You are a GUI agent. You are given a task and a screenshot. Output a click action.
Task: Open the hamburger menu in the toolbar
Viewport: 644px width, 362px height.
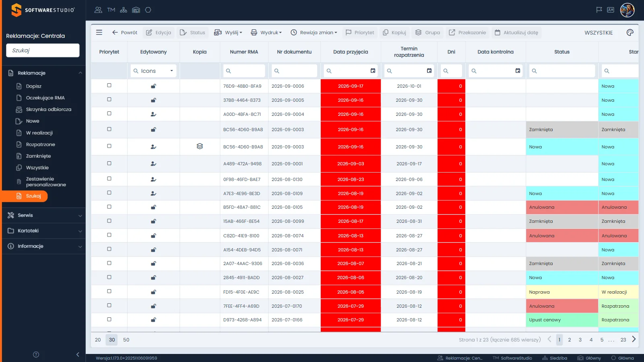(x=99, y=32)
